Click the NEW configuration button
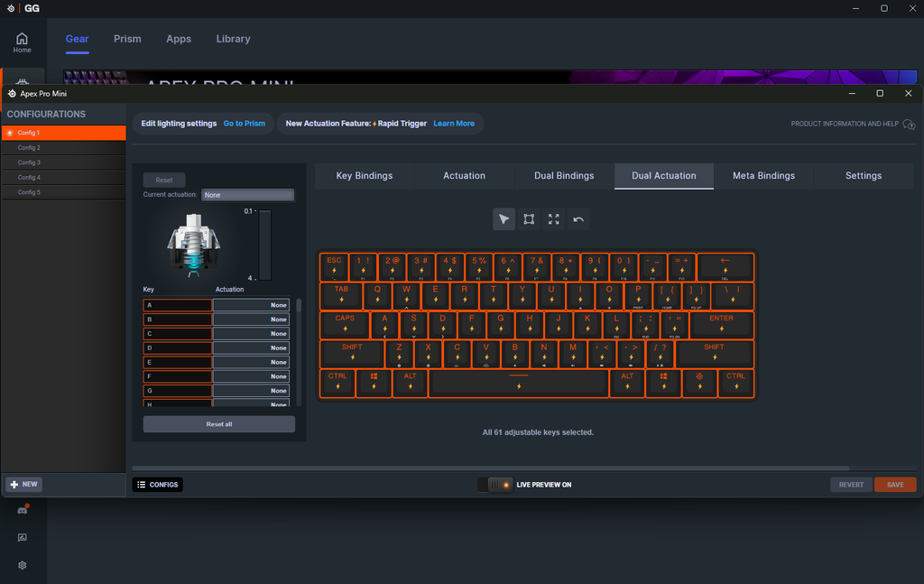The image size is (924, 584). pos(23,485)
